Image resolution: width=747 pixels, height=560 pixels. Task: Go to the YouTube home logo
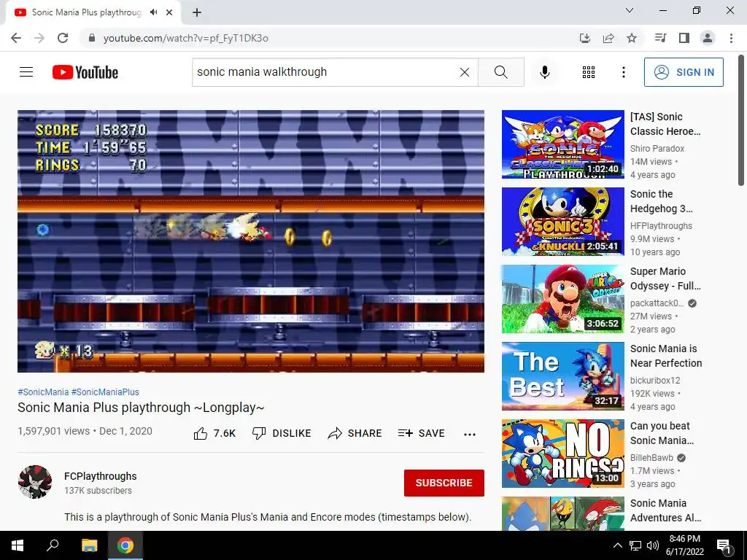click(85, 72)
